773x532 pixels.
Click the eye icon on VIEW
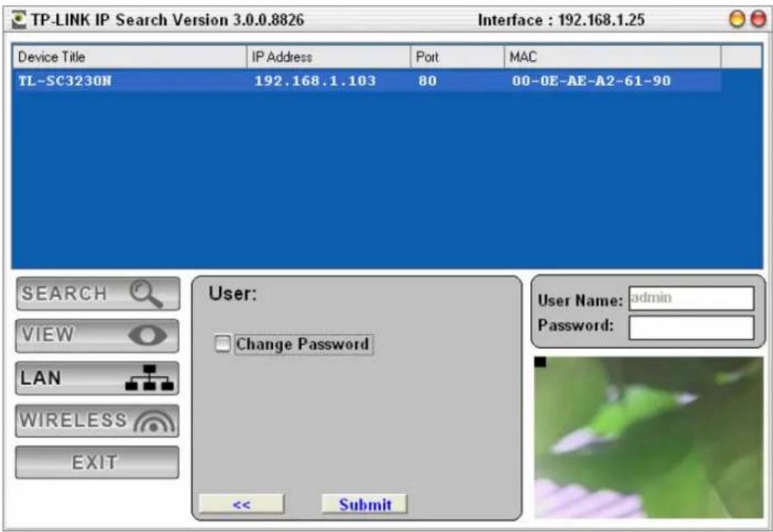(x=148, y=336)
